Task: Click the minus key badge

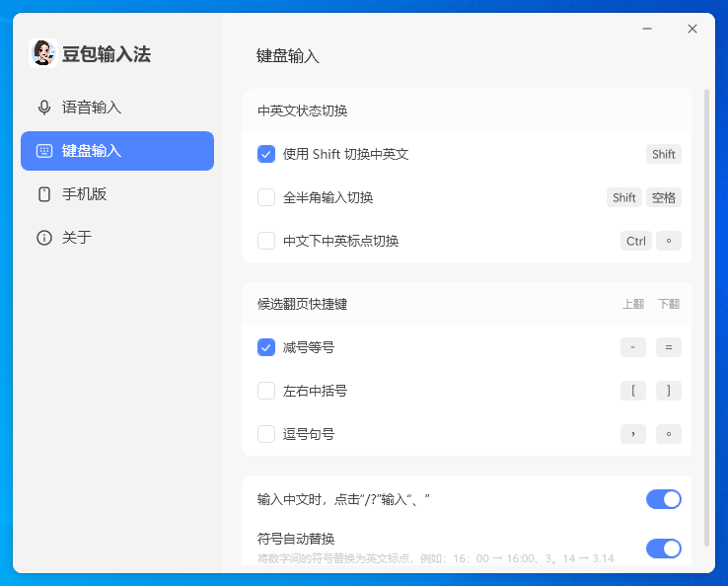Action: pyautogui.click(x=633, y=347)
